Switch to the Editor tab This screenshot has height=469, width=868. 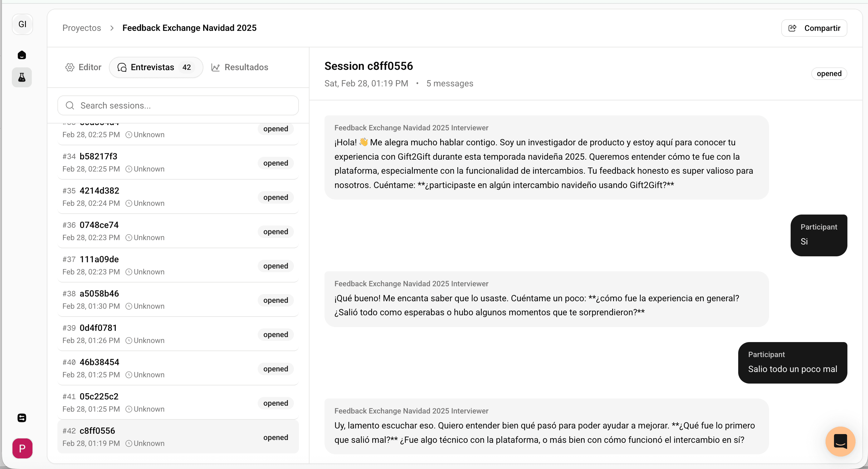point(84,67)
